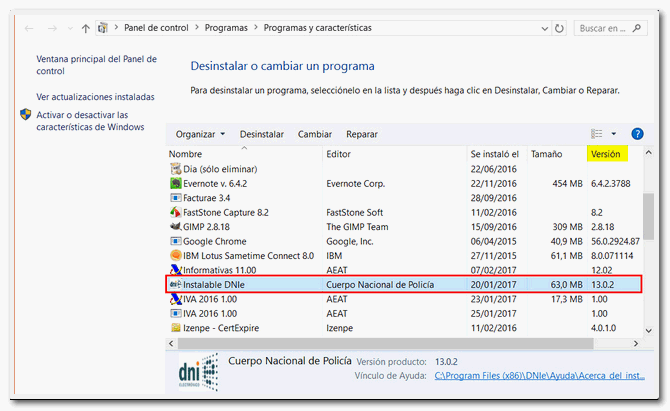Open Activar o desactivar características de Windows
This screenshot has width=670, height=411.
pyautogui.click(x=90, y=121)
